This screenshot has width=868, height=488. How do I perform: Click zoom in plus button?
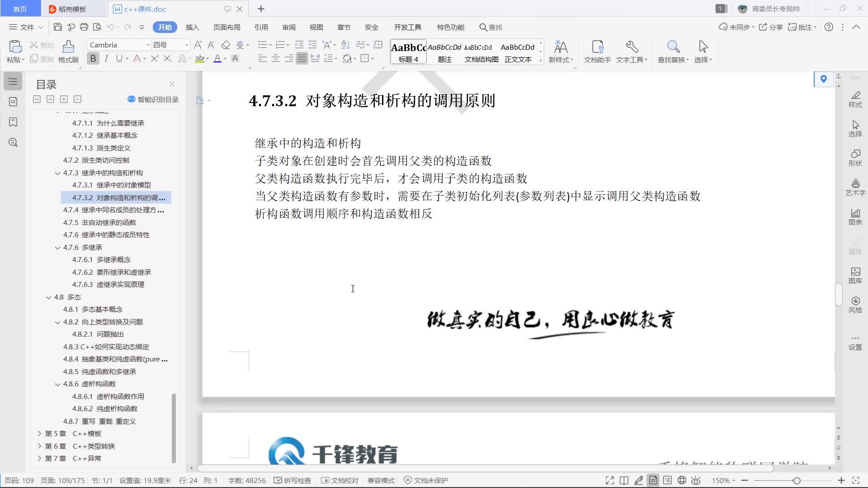point(841,480)
